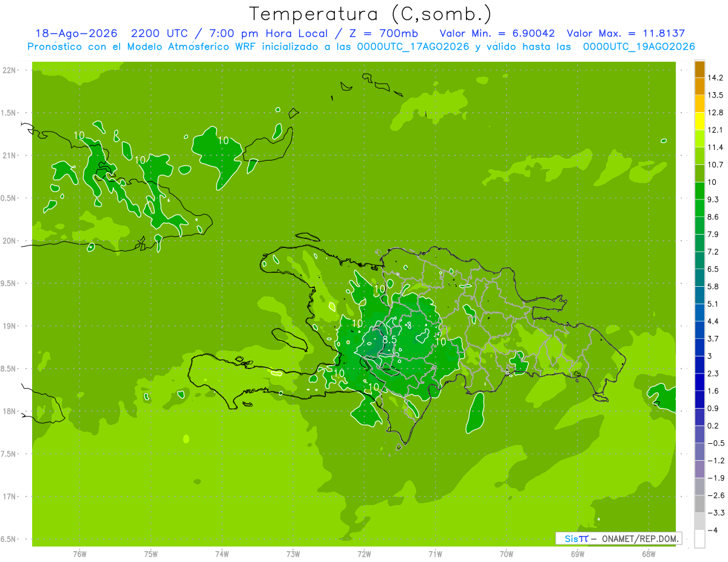Click the yellow colorbar swatch above 12.1
728x562 pixels.
699,121
